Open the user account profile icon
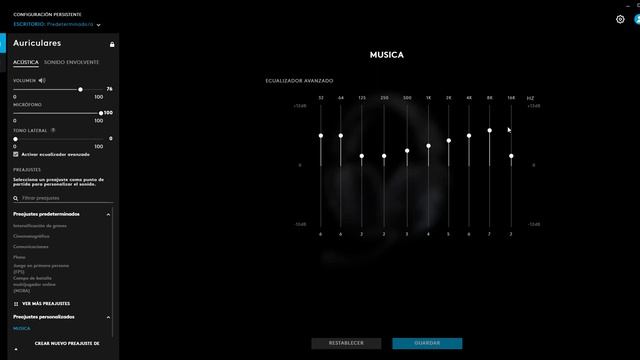Screen dimensions: 640x360 pos(637,19)
